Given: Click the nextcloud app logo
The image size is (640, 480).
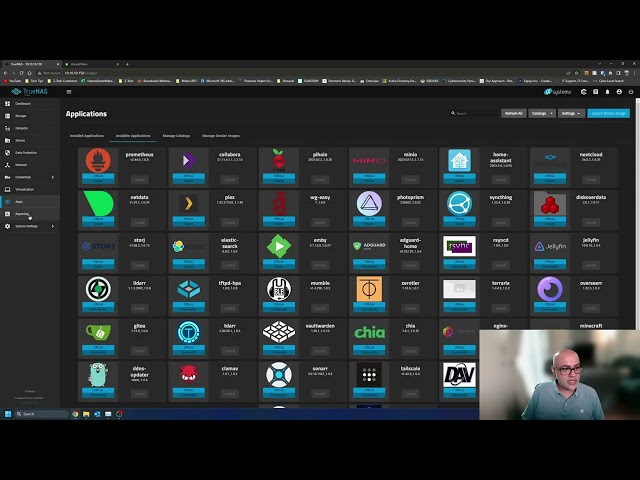Looking at the screenshot, I should click(x=550, y=160).
